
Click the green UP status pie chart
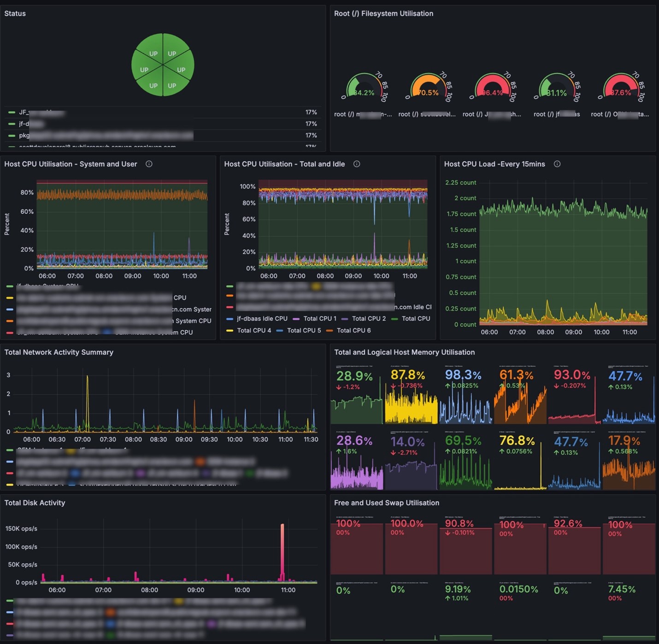click(x=163, y=65)
